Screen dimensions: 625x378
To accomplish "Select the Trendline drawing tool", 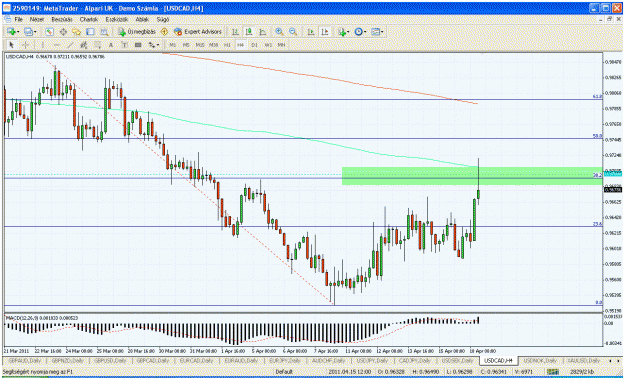I will pos(70,45).
